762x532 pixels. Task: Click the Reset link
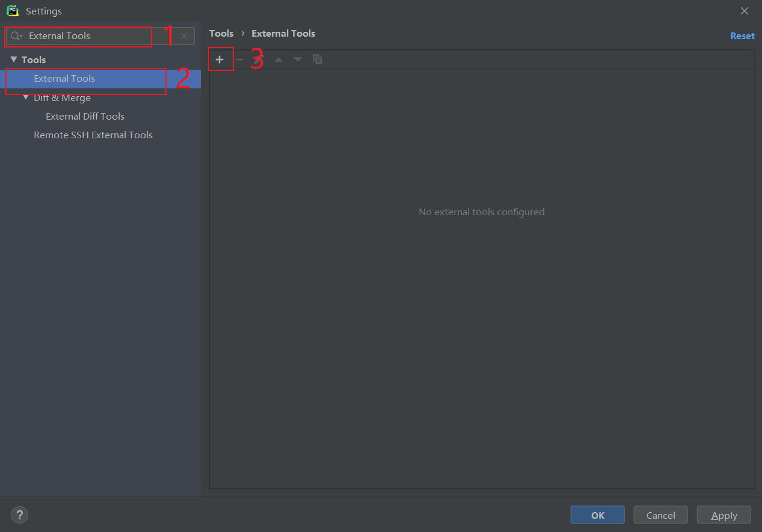point(742,35)
